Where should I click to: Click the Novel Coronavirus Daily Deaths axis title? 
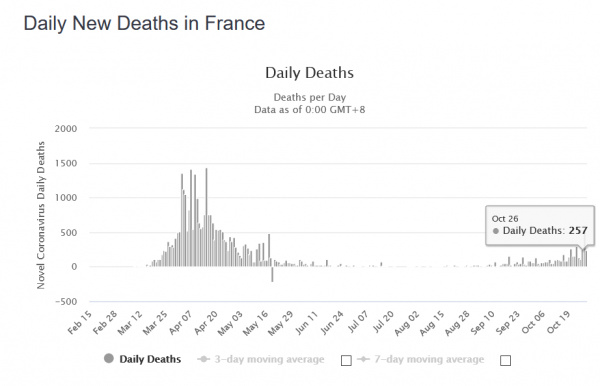(41, 215)
